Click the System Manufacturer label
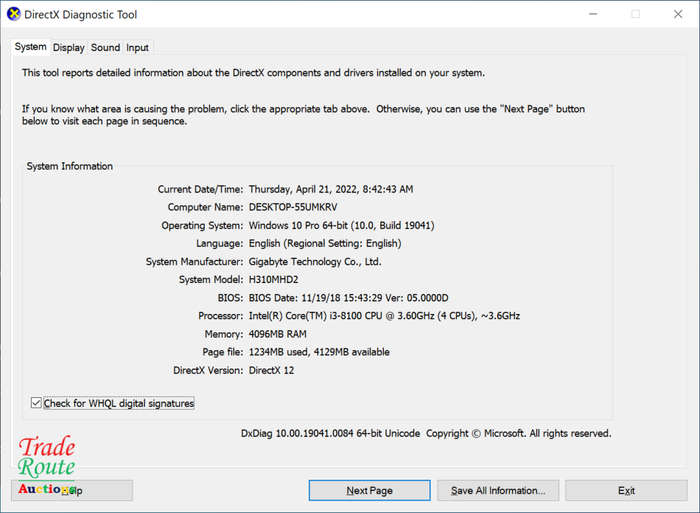Screen dimensions: 700x513 point(194,262)
